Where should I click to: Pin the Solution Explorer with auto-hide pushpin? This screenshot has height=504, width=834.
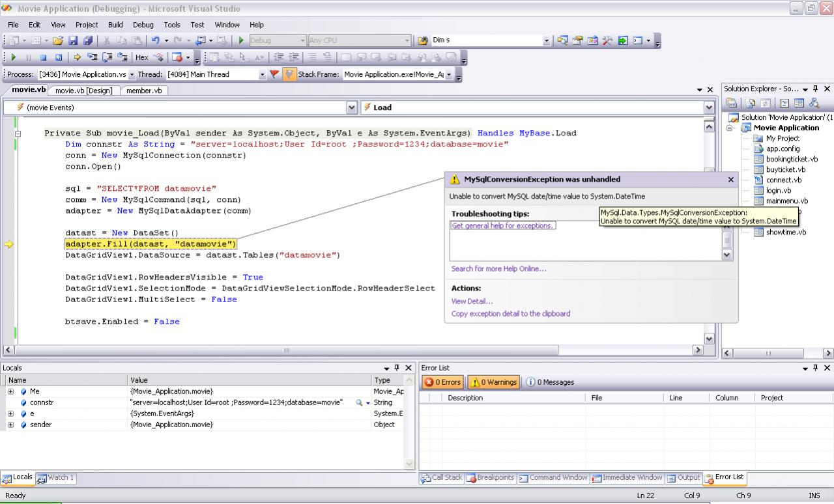pos(816,89)
